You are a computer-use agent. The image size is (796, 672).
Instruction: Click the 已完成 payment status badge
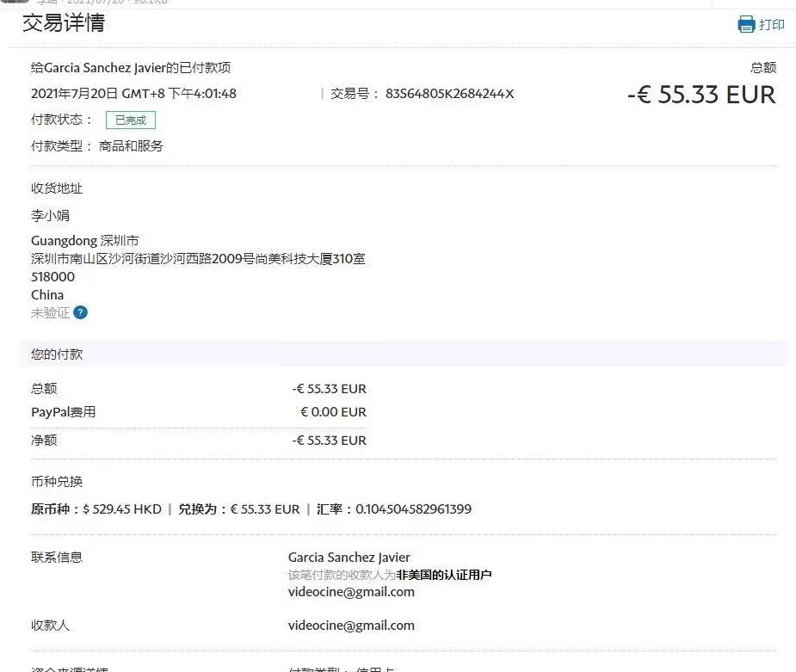point(131,120)
